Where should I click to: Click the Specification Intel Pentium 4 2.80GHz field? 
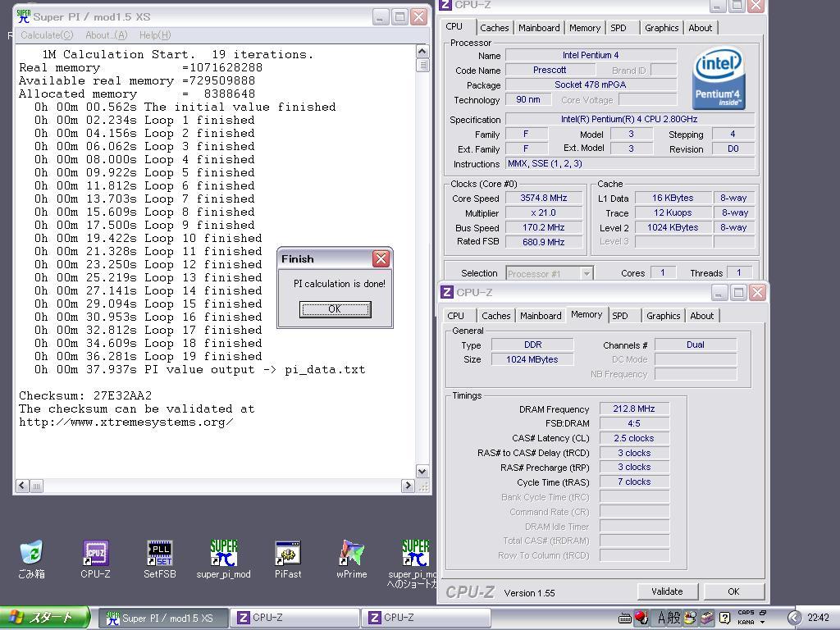(629, 120)
